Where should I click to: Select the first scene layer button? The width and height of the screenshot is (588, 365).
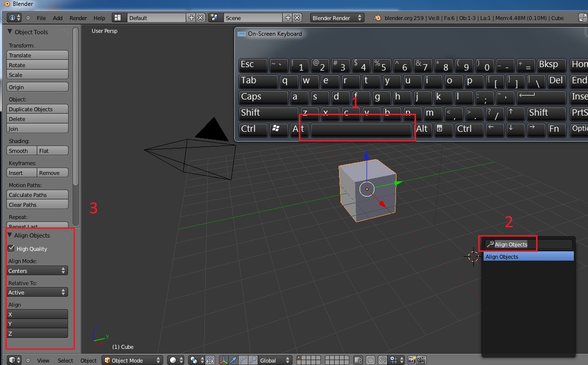pos(299,357)
